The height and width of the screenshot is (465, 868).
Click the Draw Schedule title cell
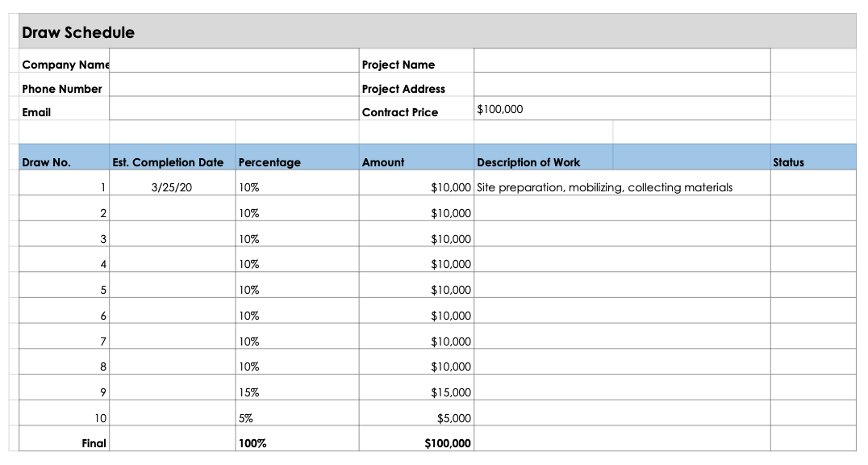78,33
